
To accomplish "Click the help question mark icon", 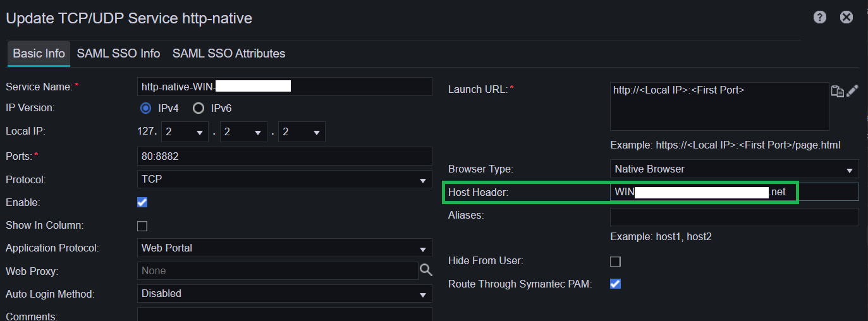I will click(820, 18).
